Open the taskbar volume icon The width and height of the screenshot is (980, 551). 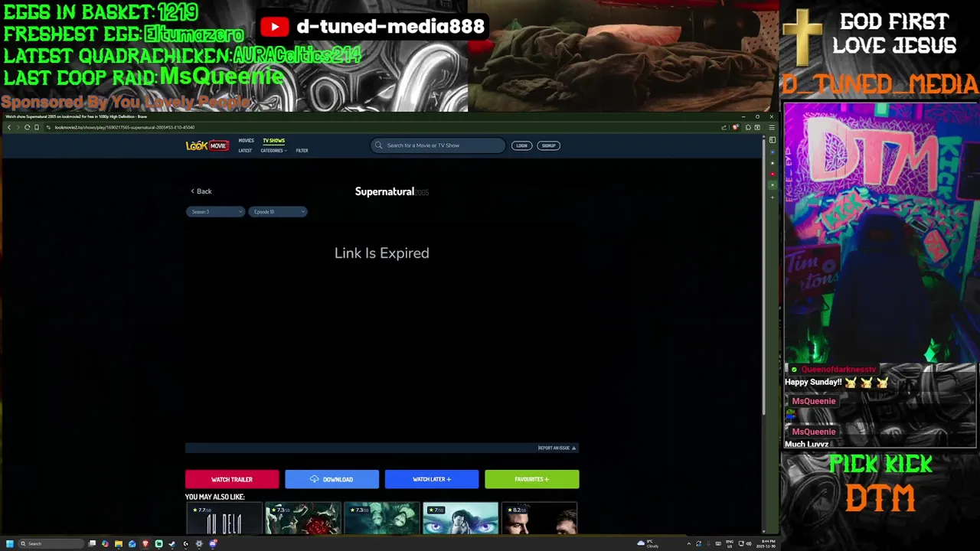pyautogui.click(x=749, y=543)
